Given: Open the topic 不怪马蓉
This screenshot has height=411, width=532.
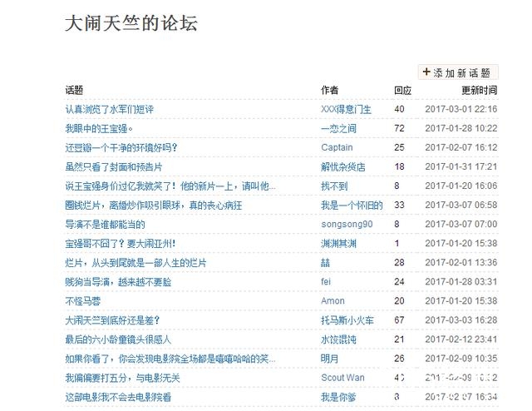Looking at the screenshot, I should point(82,300).
